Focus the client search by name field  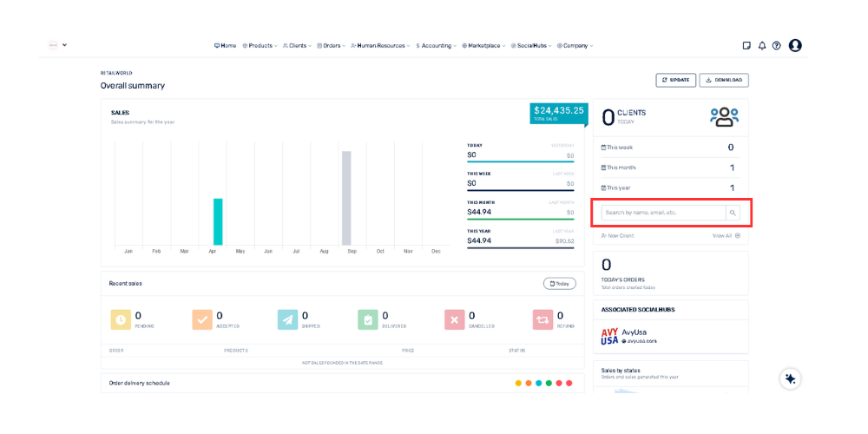(x=663, y=213)
